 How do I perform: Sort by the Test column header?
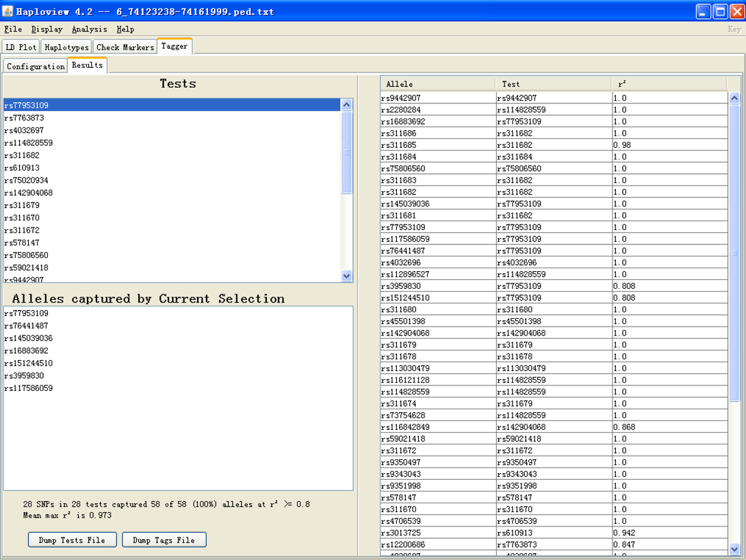[x=554, y=84]
